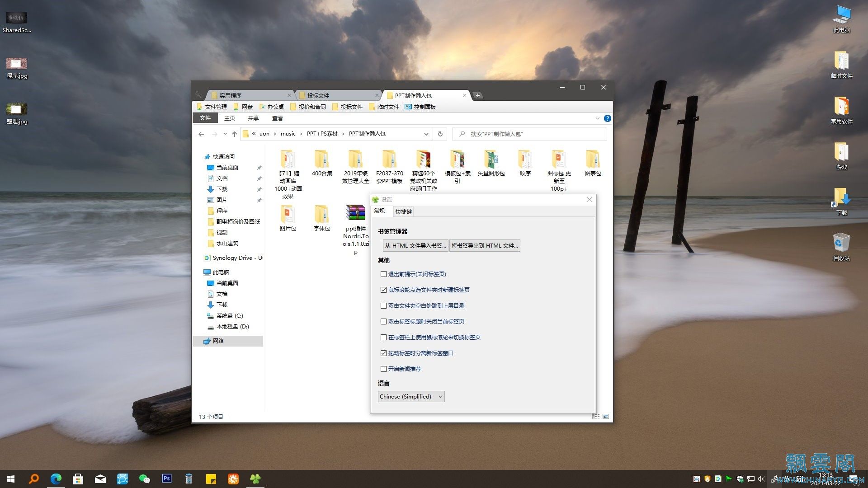Open the 共享 ribbon tab
This screenshot has width=868, height=488.
(x=253, y=118)
